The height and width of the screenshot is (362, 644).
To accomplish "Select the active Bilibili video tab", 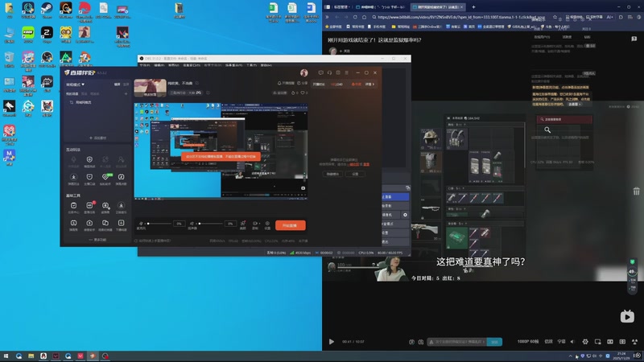I will click(x=437, y=7).
